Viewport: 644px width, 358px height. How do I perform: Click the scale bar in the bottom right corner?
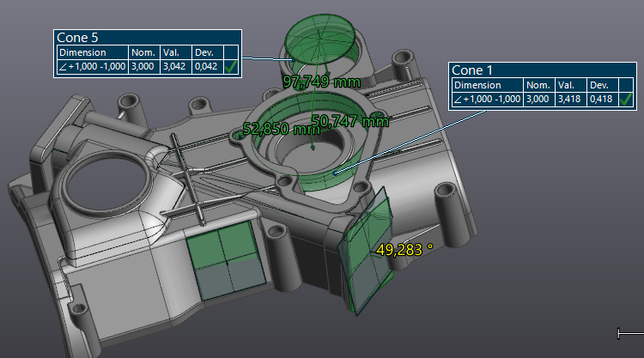pos(630,332)
